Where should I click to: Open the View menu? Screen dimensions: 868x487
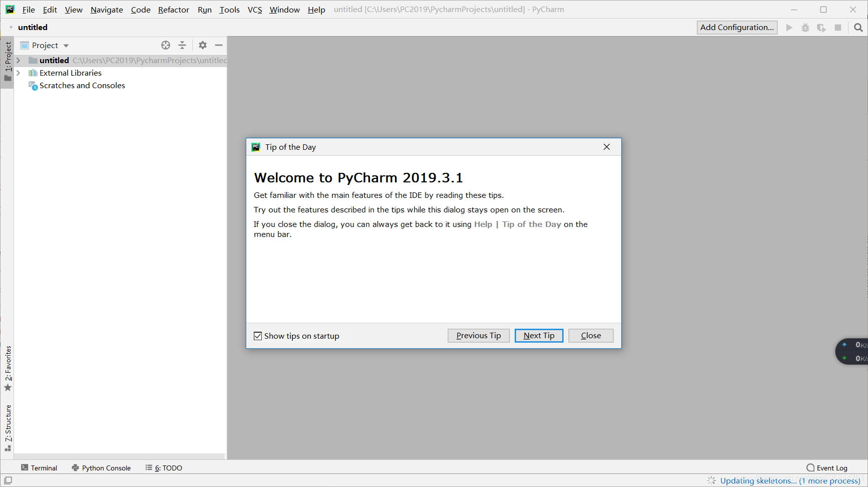click(74, 10)
